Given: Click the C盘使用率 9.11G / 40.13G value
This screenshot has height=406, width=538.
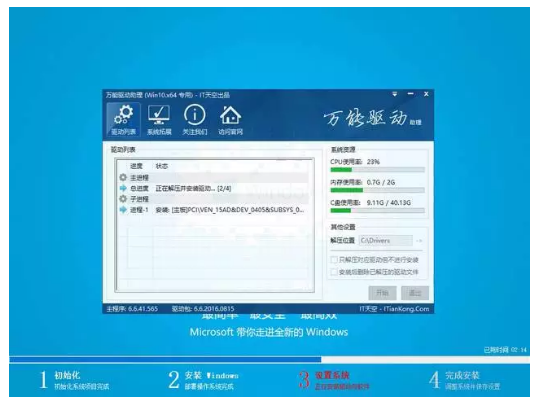Looking at the screenshot, I should click(388, 202).
